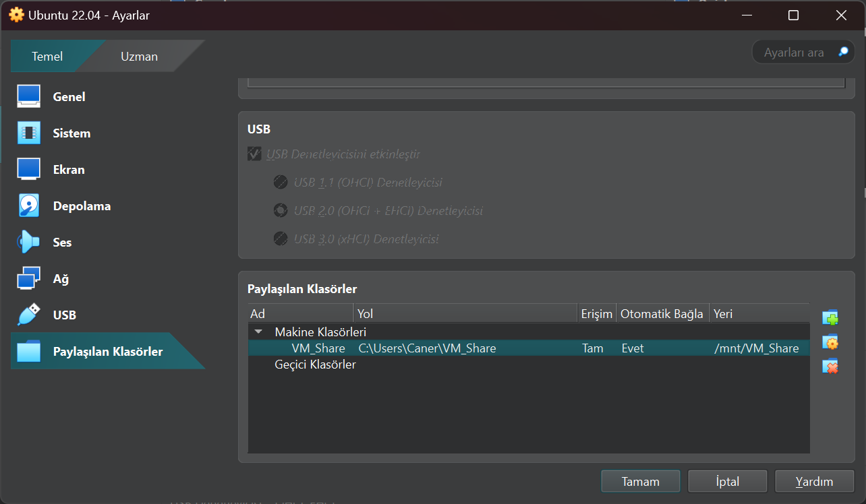Open the Ses settings section

coord(108,243)
